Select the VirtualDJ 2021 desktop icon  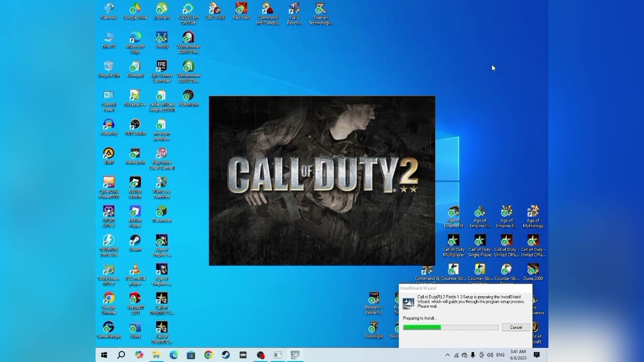(x=135, y=304)
